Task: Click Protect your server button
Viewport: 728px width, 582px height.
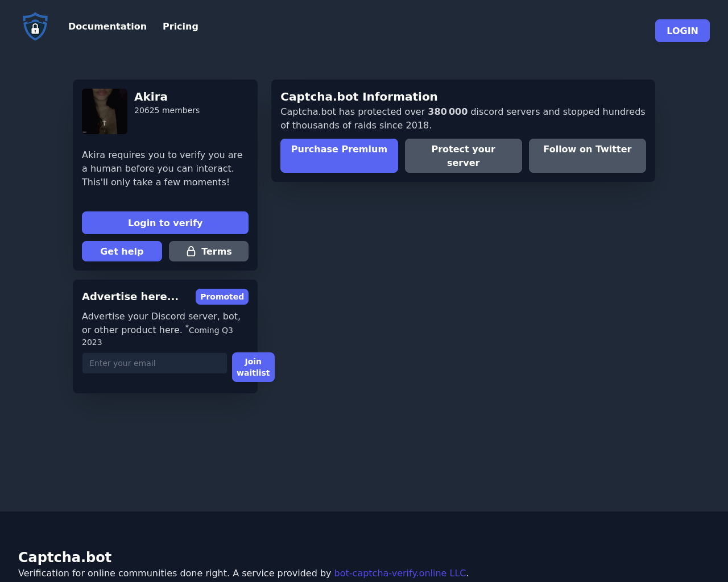Action: tap(464, 156)
